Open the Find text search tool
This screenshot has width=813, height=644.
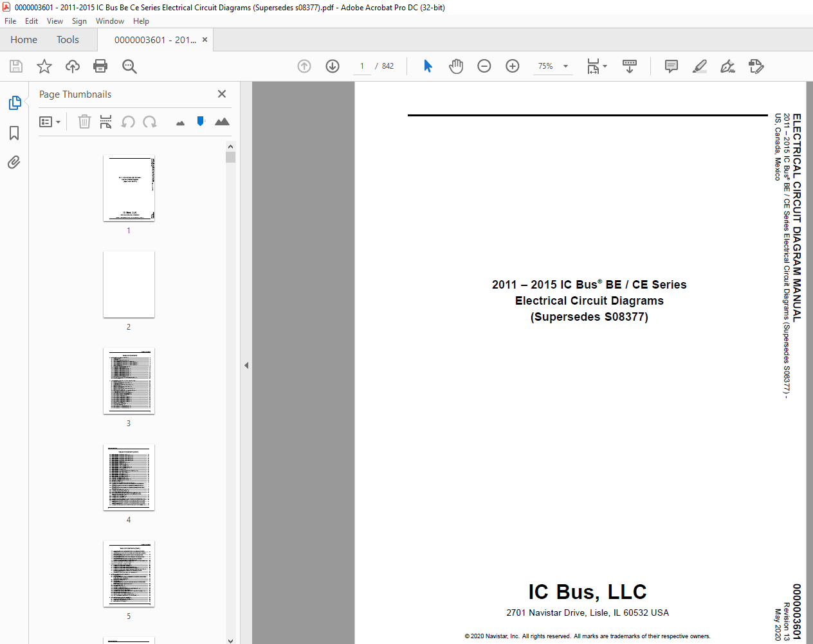point(129,66)
